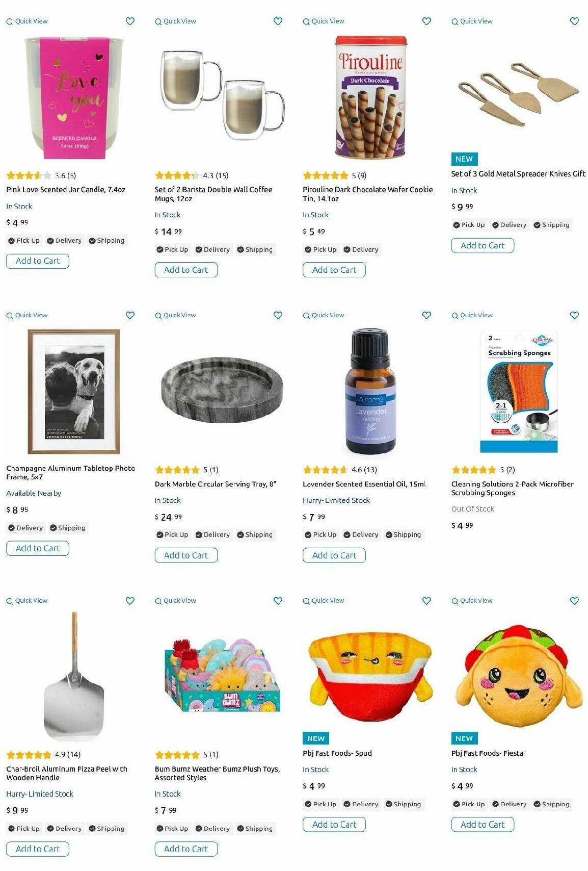The image size is (588, 871).
Task: Click star rating of Barista Coffee Mugs
Action: click(x=177, y=175)
